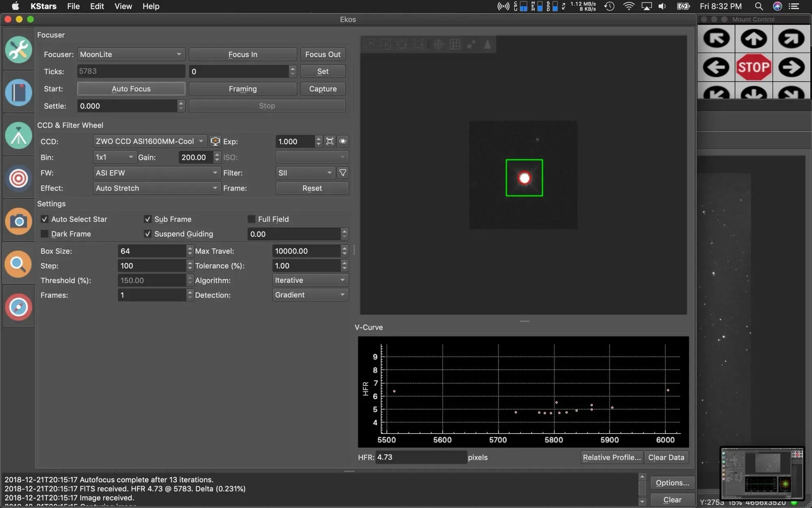Open the Filter dropdown showing SII

click(305, 173)
